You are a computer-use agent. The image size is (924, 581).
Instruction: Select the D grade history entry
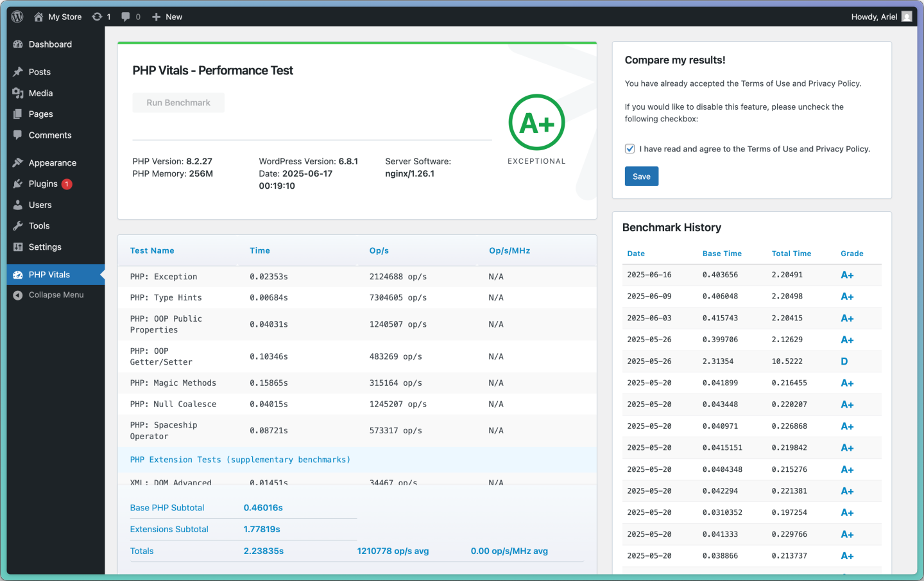coord(844,361)
